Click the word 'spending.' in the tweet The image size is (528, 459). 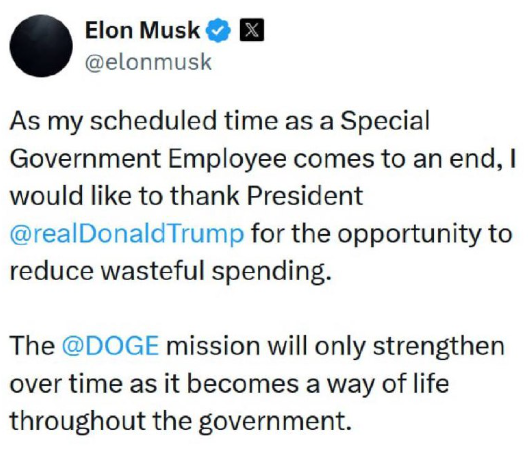pos(272,272)
